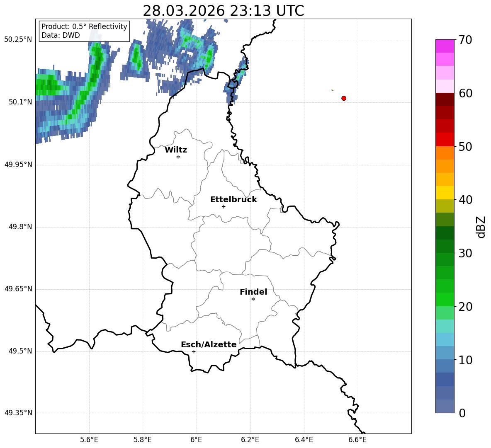
Task: Click the red dot station marker
Action: point(344,98)
